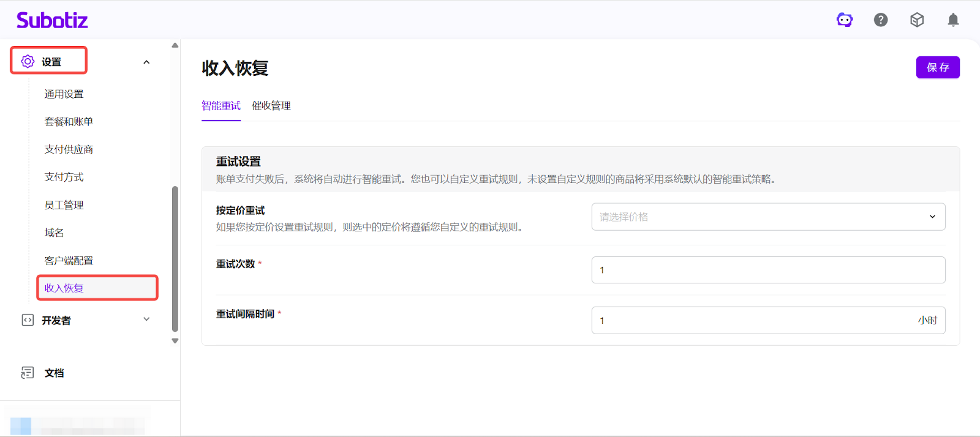Open the notifications bell

(x=953, y=20)
